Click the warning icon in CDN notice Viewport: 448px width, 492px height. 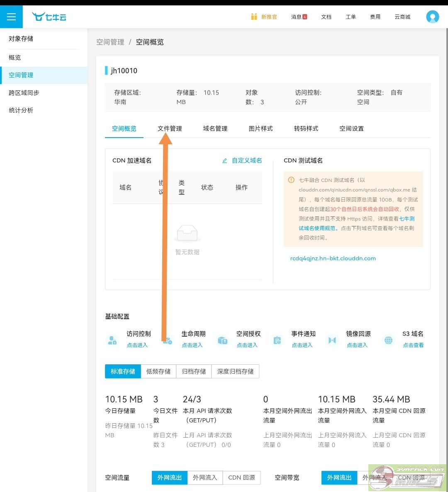click(291, 180)
